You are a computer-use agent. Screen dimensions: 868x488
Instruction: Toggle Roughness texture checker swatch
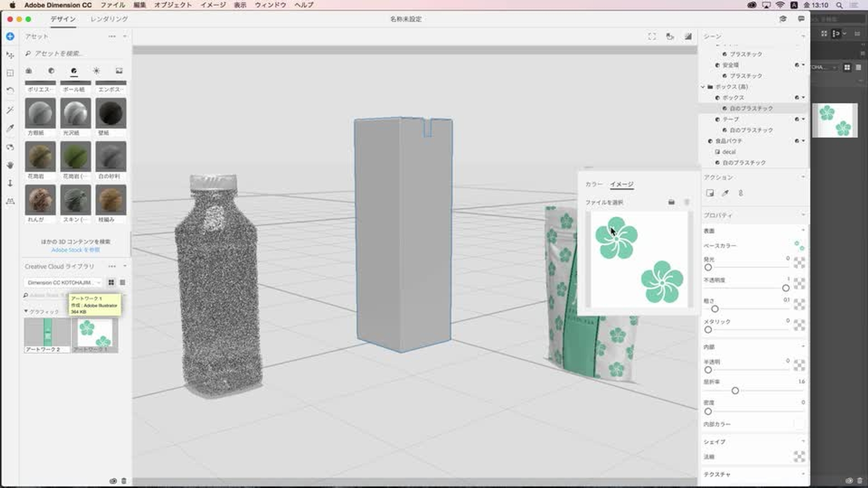click(x=799, y=305)
